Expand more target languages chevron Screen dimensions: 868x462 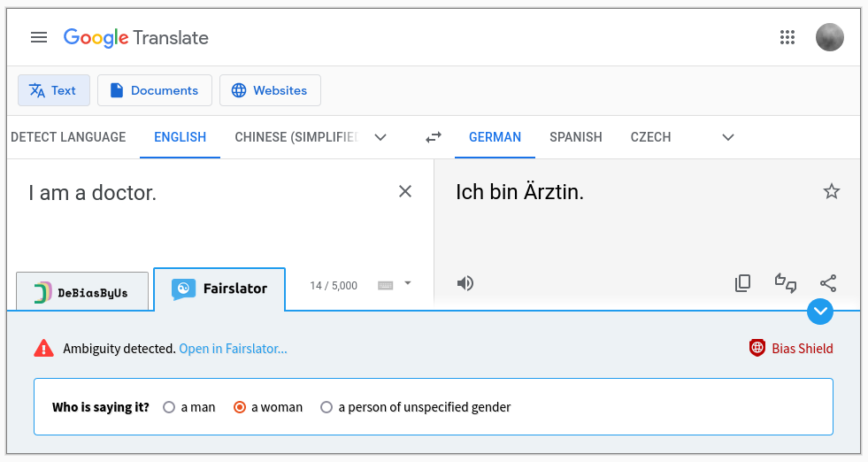728,137
